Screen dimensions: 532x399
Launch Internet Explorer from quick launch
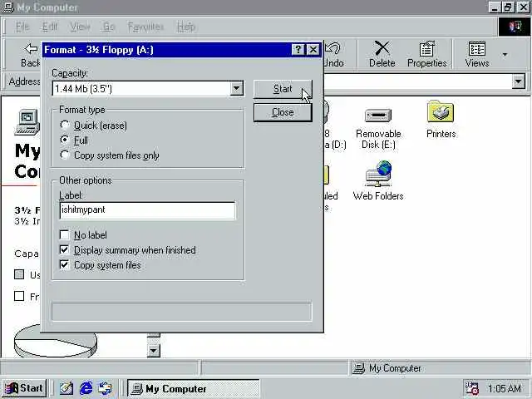pos(86,388)
